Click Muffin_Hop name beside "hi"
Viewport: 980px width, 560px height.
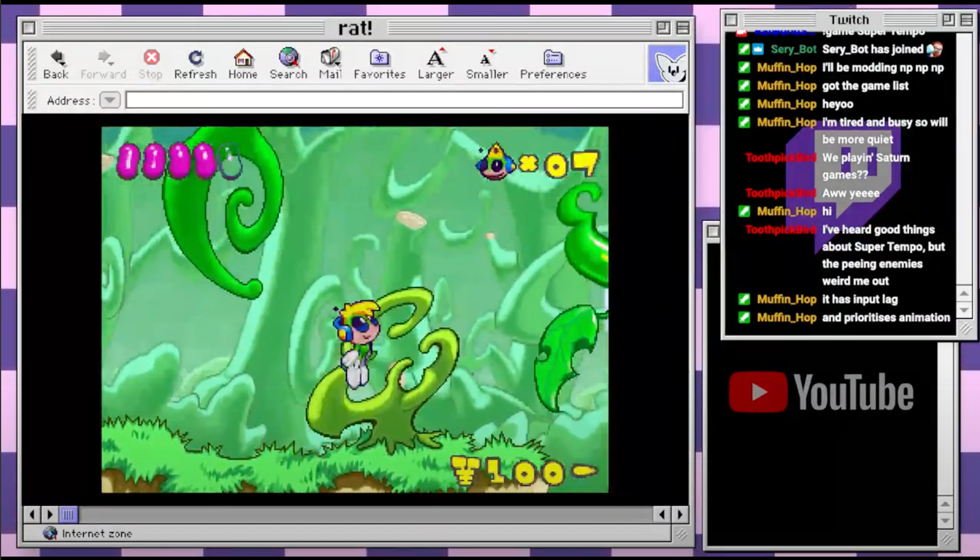(x=787, y=211)
